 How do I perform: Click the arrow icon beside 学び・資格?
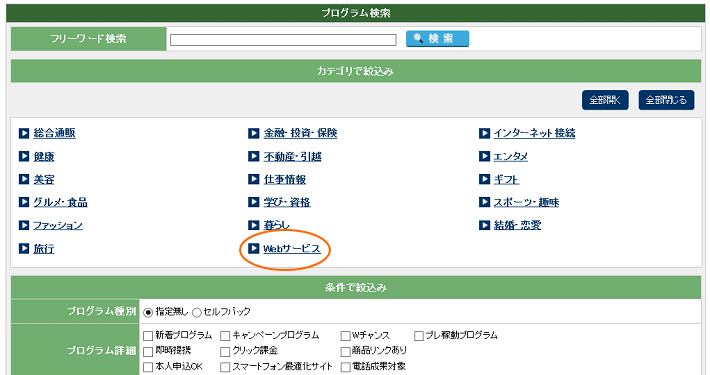[x=254, y=202]
